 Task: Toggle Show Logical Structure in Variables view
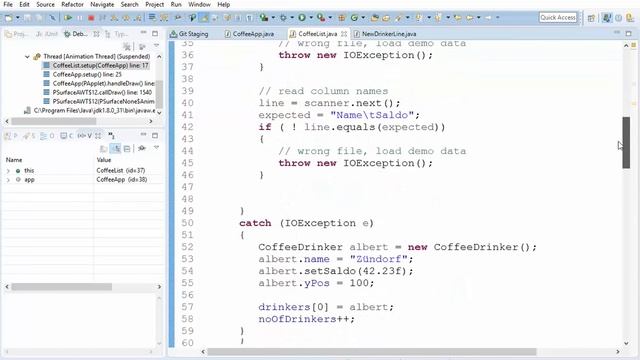[116, 149]
